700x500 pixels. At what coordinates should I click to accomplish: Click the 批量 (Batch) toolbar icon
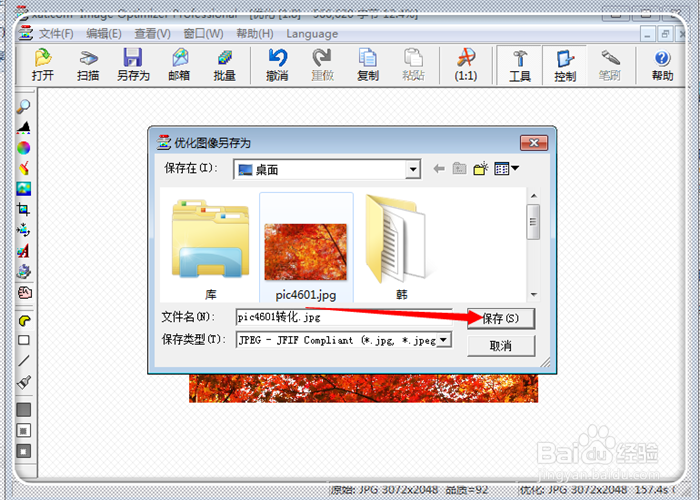pyautogui.click(x=225, y=65)
